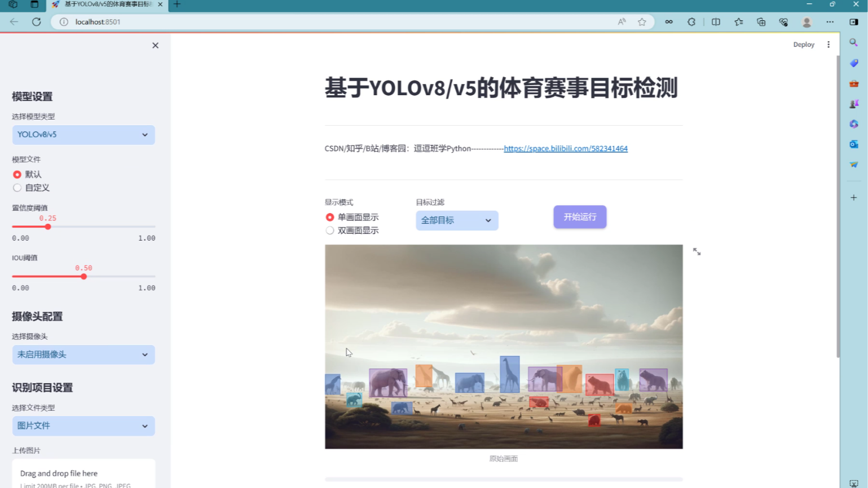The width and height of the screenshot is (868, 488).
Task: Open the Streamlit three-dot main menu
Action: [829, 45]
